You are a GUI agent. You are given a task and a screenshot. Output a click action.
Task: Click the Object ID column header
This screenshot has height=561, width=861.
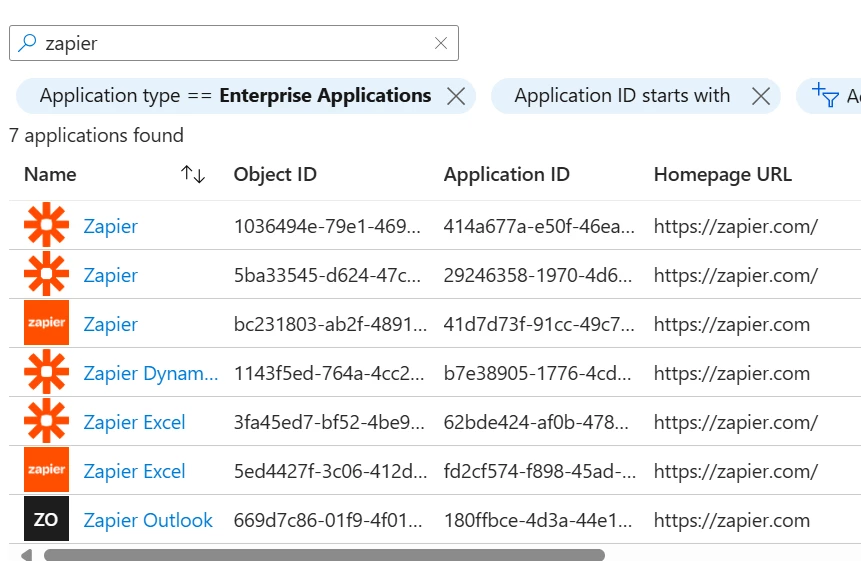[275, 175]
